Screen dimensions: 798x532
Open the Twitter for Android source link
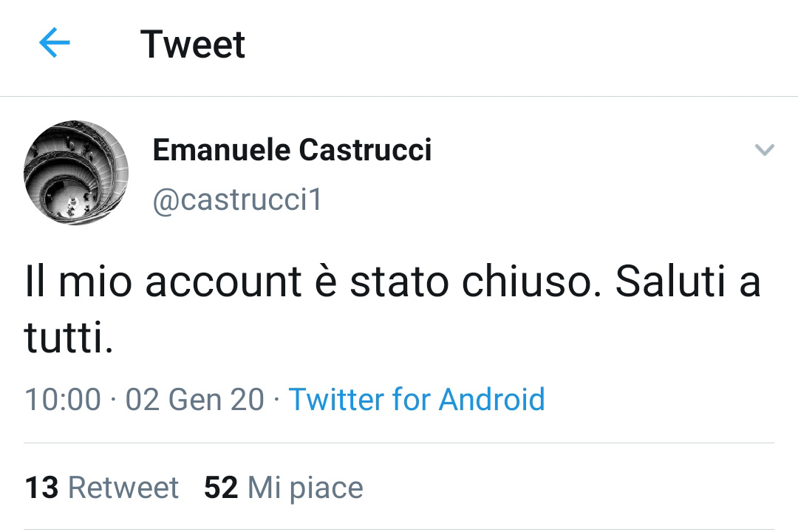pos(417,399)
